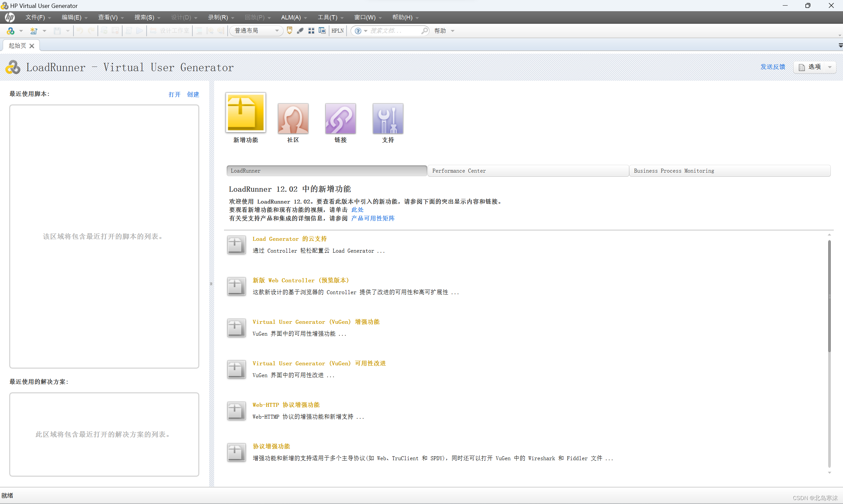
Task: Expand the layout dropdown (普通布局)
Action: (x=277, y=31)
